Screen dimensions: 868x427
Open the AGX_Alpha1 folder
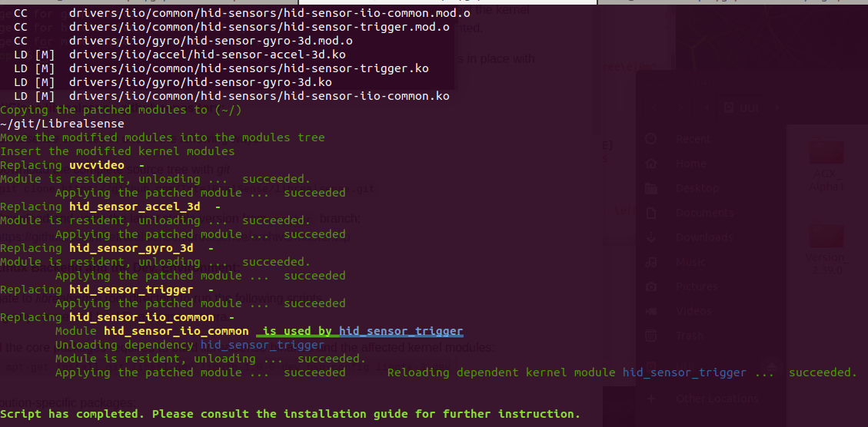coord(826,164)
